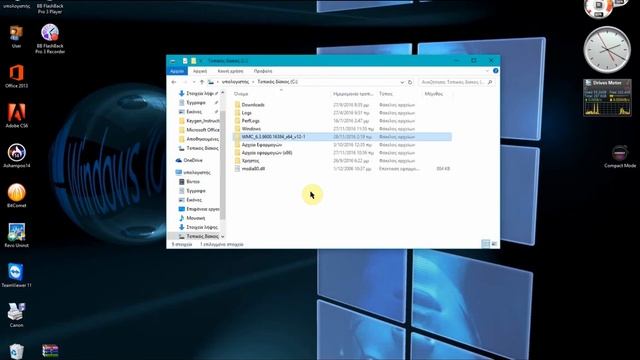The height and width of the screenshot is (360, 640).
Task: Switch to large icons view layout
Action: [x=494, y=244]
